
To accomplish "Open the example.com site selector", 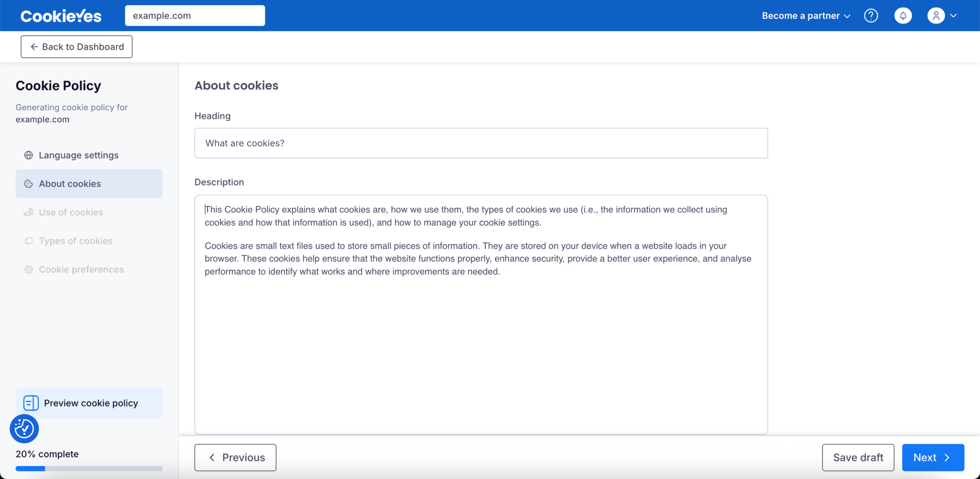I will 195,16.
